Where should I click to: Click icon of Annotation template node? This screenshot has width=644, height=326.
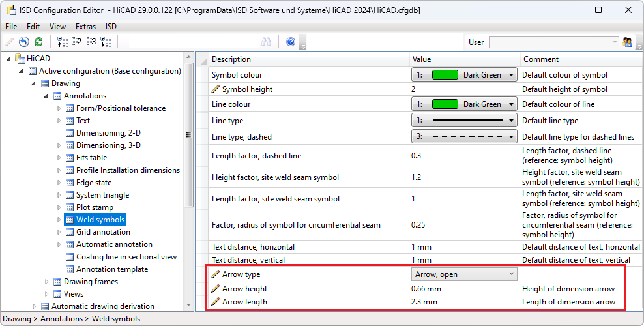tap(70, 269)
